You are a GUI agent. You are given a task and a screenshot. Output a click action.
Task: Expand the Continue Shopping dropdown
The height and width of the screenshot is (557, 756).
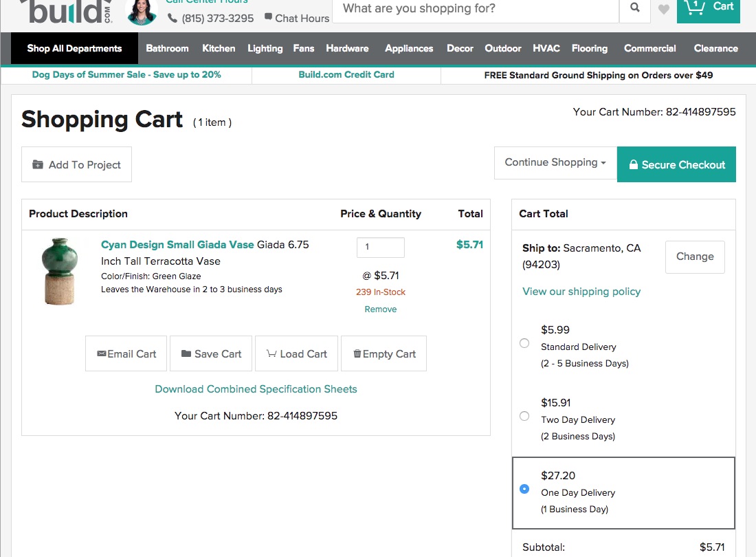(555, 162)
